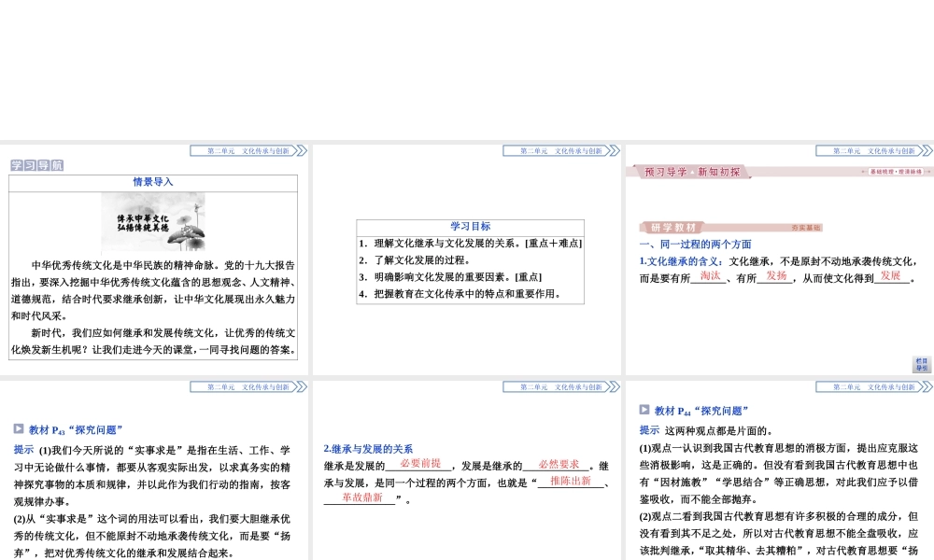The width and height of the screenshot is (934, 560).
Task: Click the 研学教材 section banner
Action: [x=672, y=228]
